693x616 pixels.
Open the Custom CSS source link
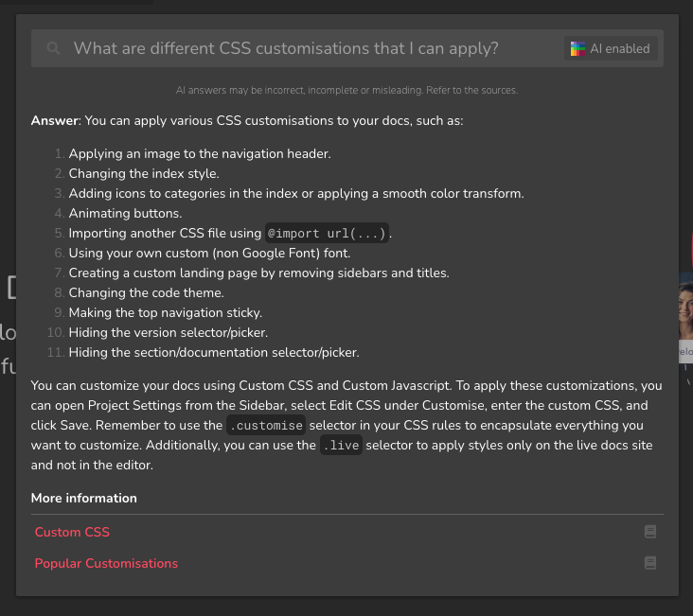pyautogui.click(x=72, y=532)
